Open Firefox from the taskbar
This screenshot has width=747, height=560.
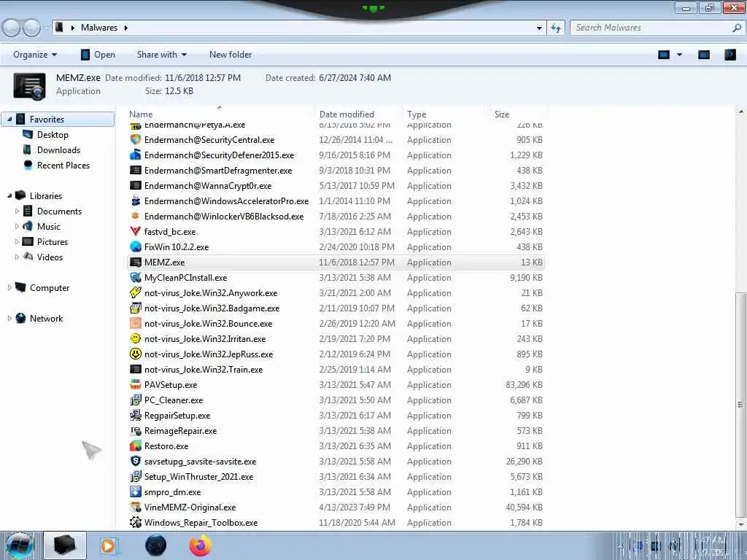(x=201, y=545)
